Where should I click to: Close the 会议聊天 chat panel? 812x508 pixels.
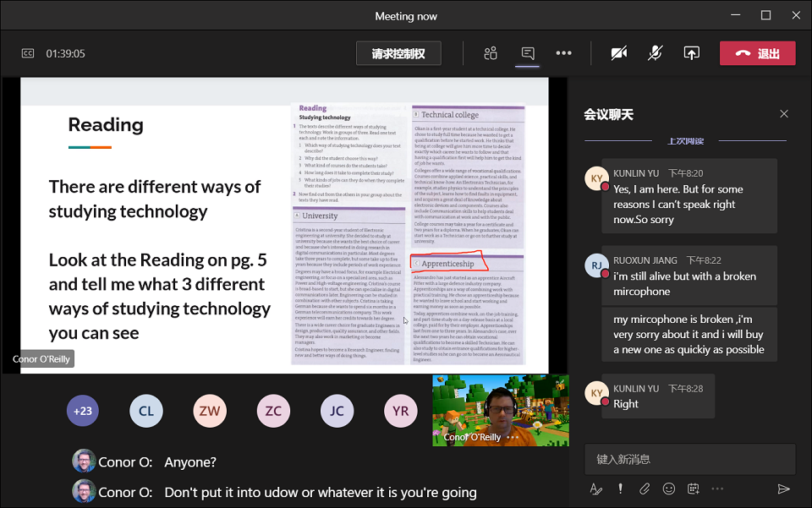[x=783, y=114]
